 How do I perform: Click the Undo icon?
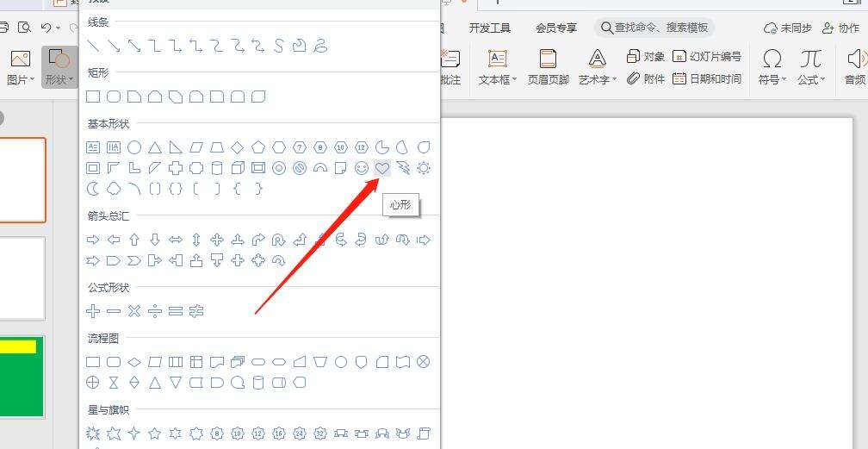(46, 28)
